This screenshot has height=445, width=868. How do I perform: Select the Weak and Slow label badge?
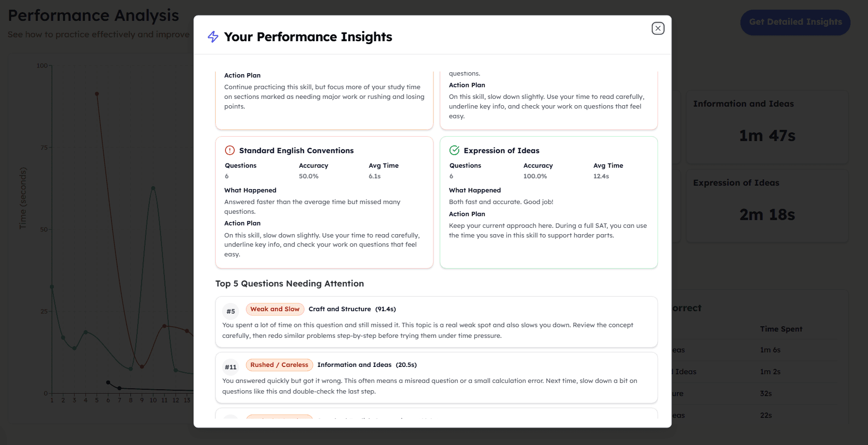click(x=274, y=309)
